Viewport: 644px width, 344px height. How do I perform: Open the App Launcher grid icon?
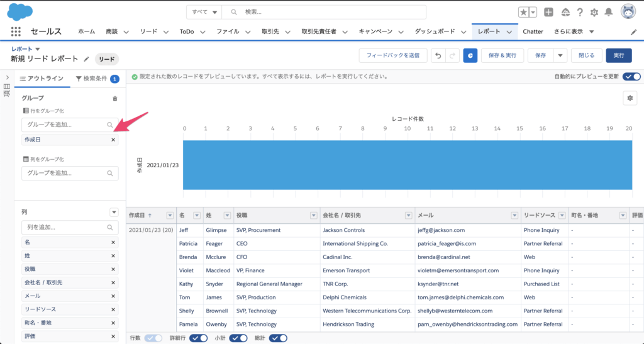click(16, 31)
